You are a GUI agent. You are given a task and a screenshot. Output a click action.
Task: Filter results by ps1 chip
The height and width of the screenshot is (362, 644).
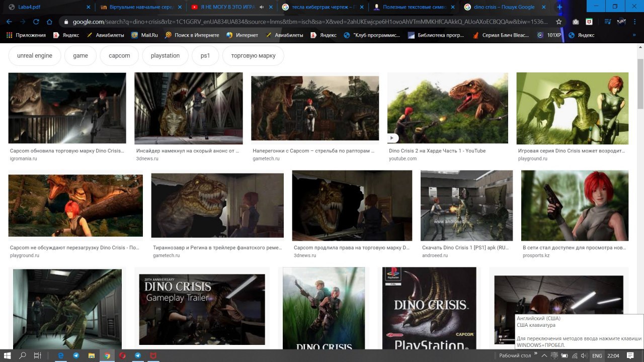coord(205,56)
